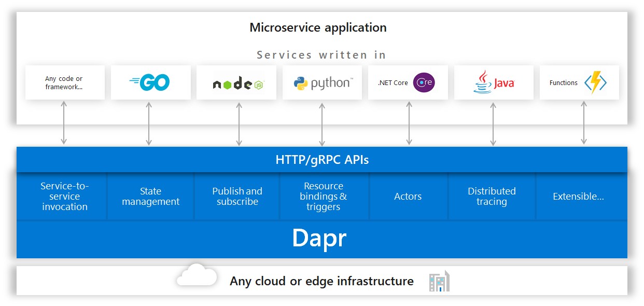Open the Resource bindings & triggers block

pos(324,196)
